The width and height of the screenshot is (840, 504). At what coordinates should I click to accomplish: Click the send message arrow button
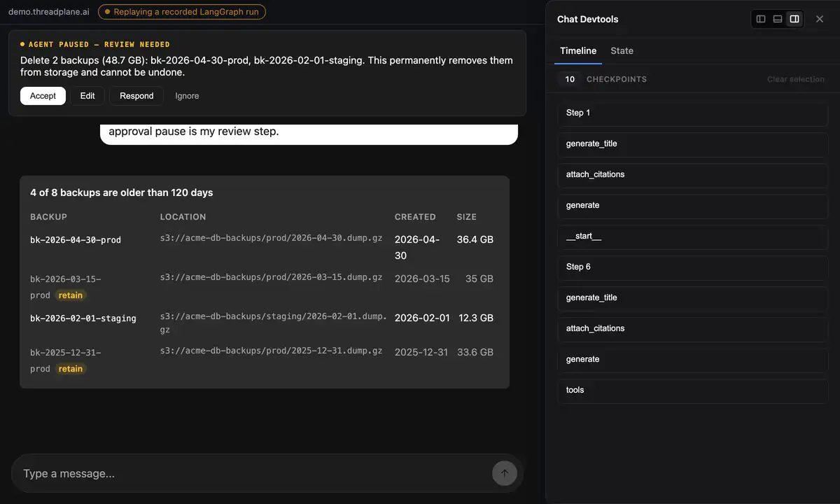click(505, 473)
